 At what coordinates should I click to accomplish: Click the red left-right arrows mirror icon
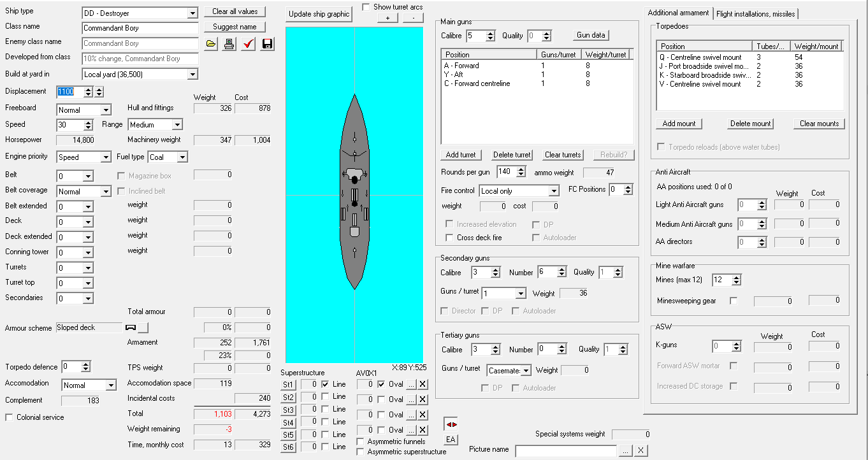(451, 424)
